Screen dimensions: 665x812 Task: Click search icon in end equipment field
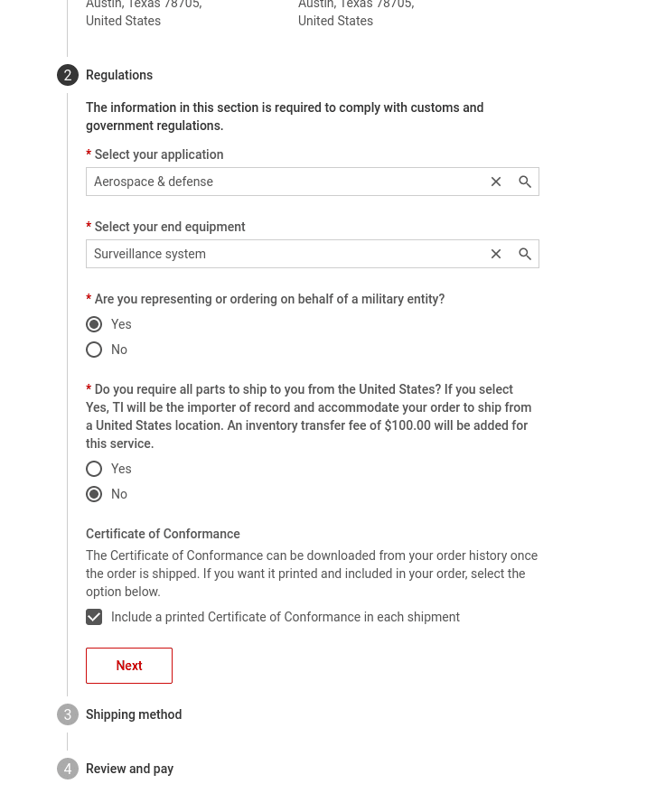tap(525, 254)
